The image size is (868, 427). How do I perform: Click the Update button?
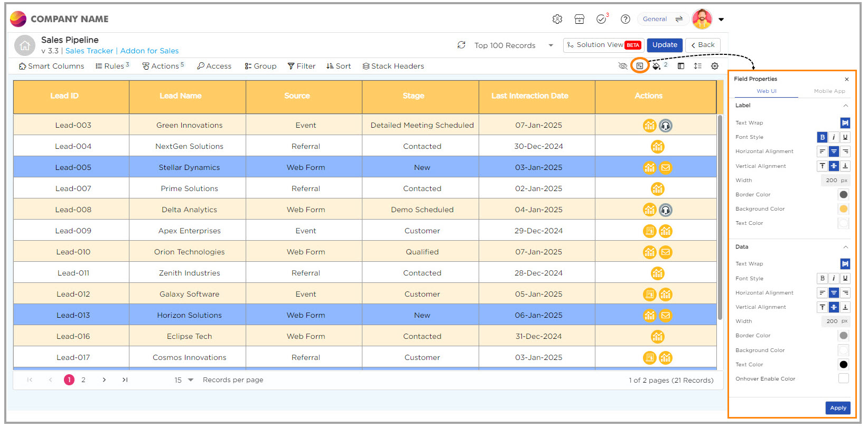664,45
